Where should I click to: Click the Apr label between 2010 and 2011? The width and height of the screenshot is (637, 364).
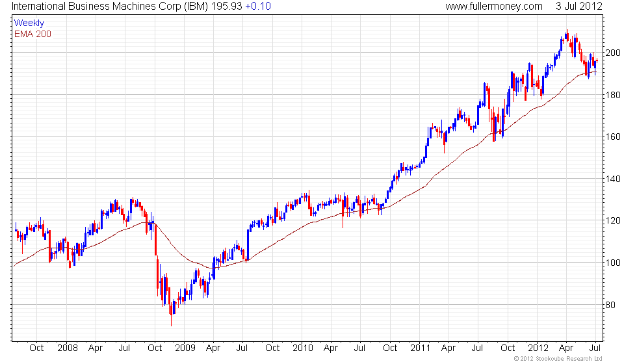point(331,348)
